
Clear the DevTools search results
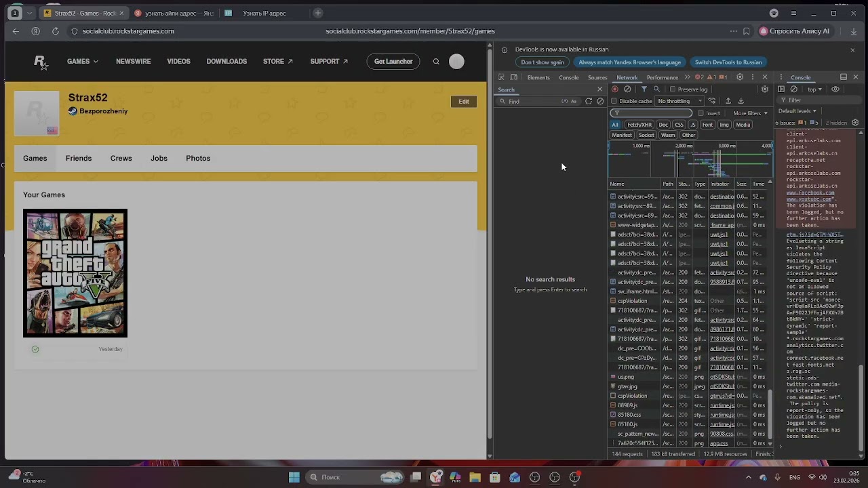click(x=600, y=102)
